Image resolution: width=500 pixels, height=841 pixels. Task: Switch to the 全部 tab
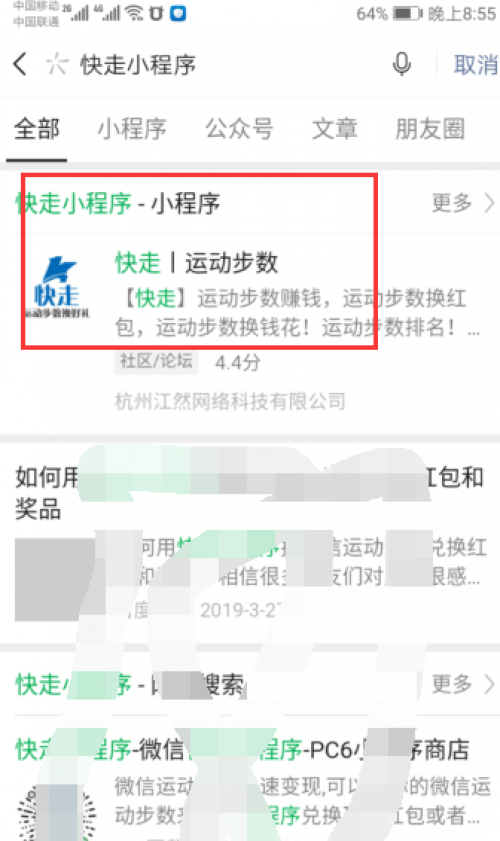[x=36, y=129]
